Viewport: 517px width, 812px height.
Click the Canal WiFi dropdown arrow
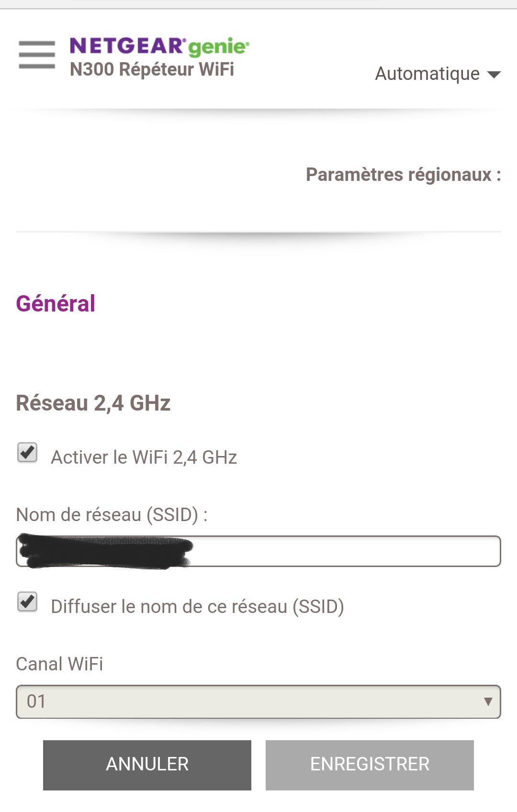click(488, 701)
